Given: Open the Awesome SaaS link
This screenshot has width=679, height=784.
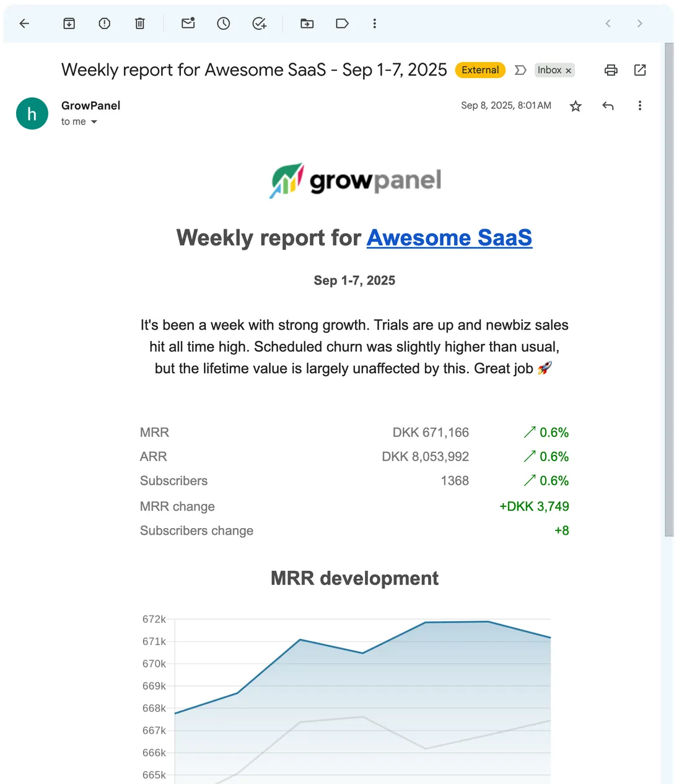Looking at the screenshot, I should click(450, 237).
